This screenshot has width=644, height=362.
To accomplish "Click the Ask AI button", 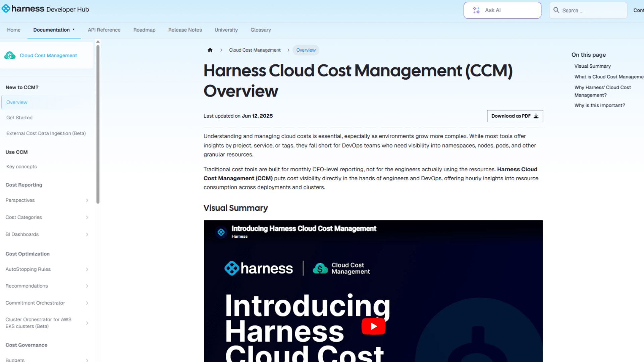I will [502, 10].
